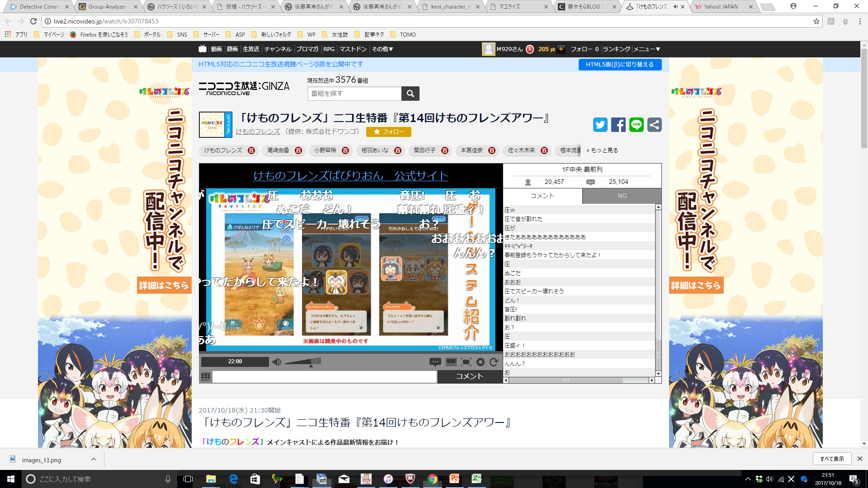Submit comment with コメント button

coord(470,376)
